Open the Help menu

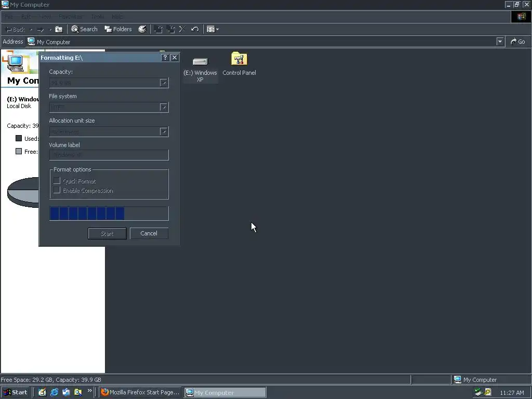click(117, 17)
